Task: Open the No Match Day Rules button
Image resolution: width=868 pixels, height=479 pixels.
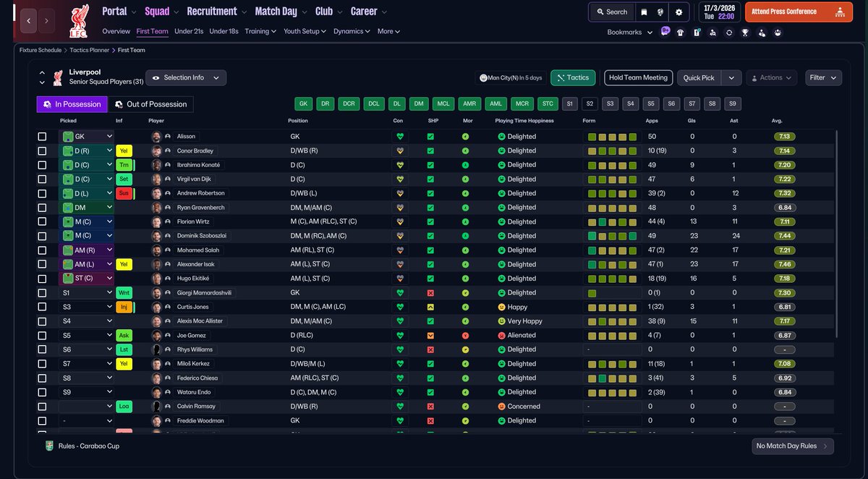Action: pyautogui.click(x=792, y=446)
